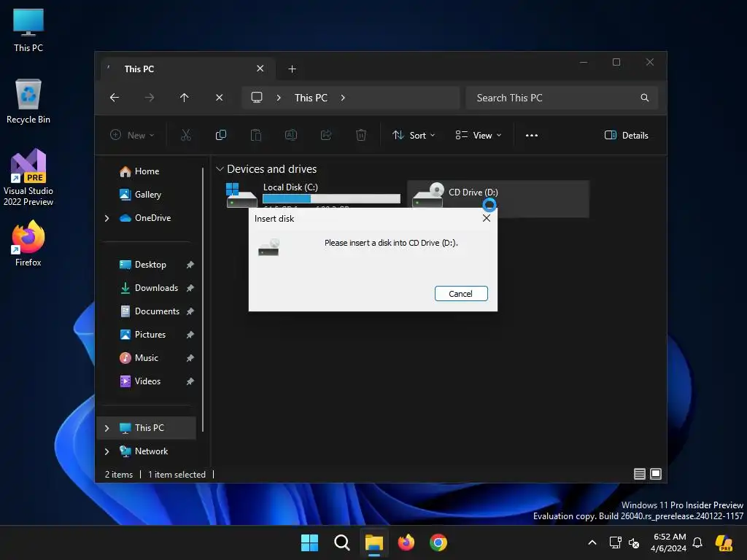This screenshot has height=560, width=747.
Task: Select Local Disk (C:) drive
Action: pyautogui.click(x=312, y=195)
